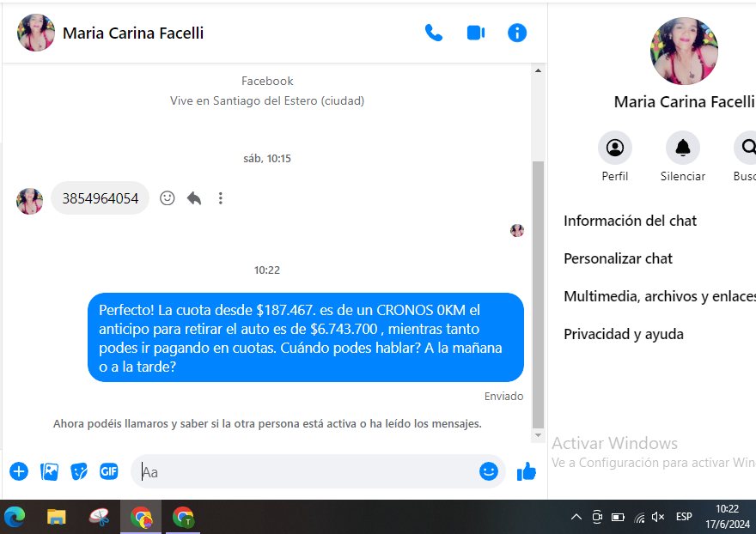
Task: Click the Facebook label under the header
Action: pyautogui.click(x=267, y=81)
